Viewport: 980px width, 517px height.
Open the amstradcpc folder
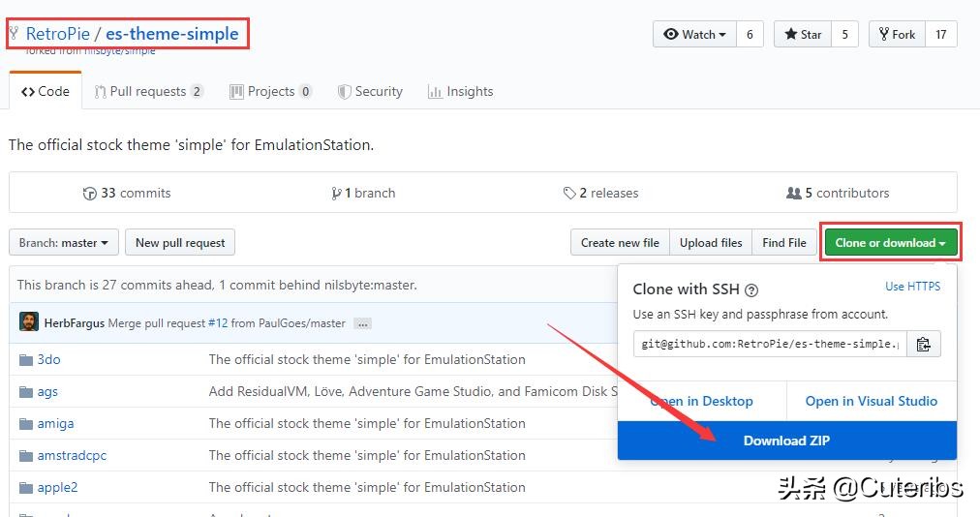pyautogui.click(x=72, y=456)
